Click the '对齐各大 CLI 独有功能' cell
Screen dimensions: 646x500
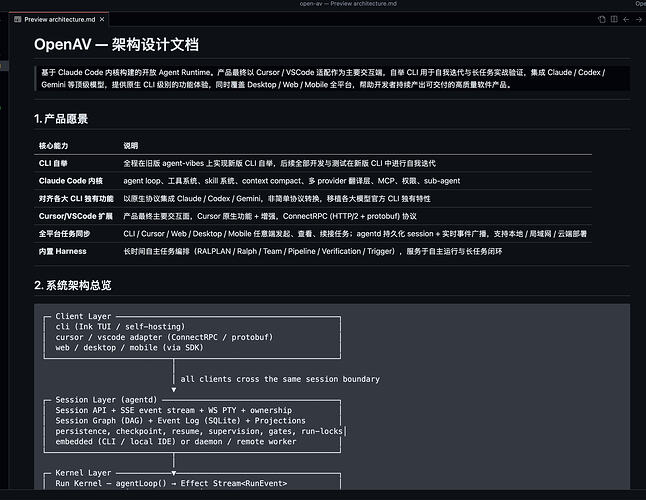(76, 199)
